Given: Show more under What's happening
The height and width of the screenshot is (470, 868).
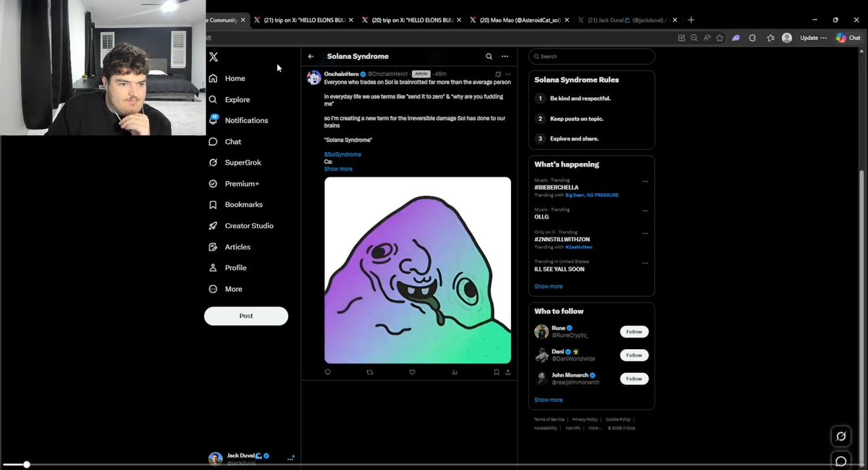Looking at the screenshot, I should tap(548, 287).
